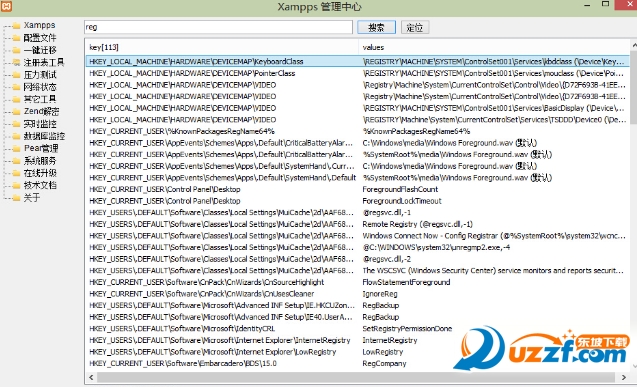637x387 pixels.
Task: Click the SetRegistryPermissionDone value cell
Action: 407,329
